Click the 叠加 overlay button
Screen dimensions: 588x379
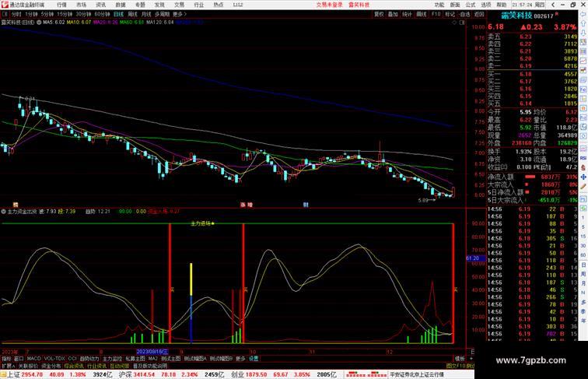pyautogui.click(x=393, y=14)
